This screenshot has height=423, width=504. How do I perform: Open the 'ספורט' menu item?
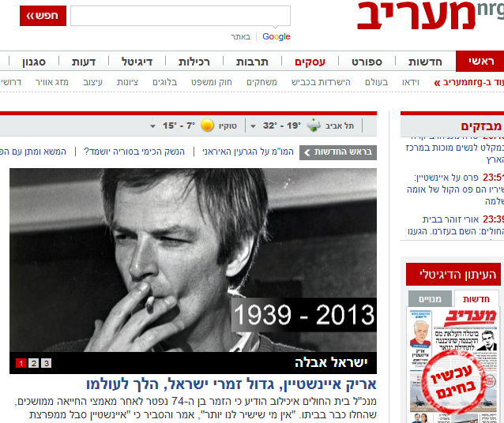click(x=367, y=62)
